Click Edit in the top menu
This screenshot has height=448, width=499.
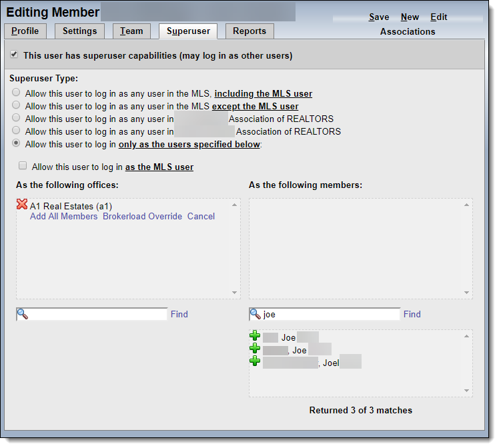[439, 17]
